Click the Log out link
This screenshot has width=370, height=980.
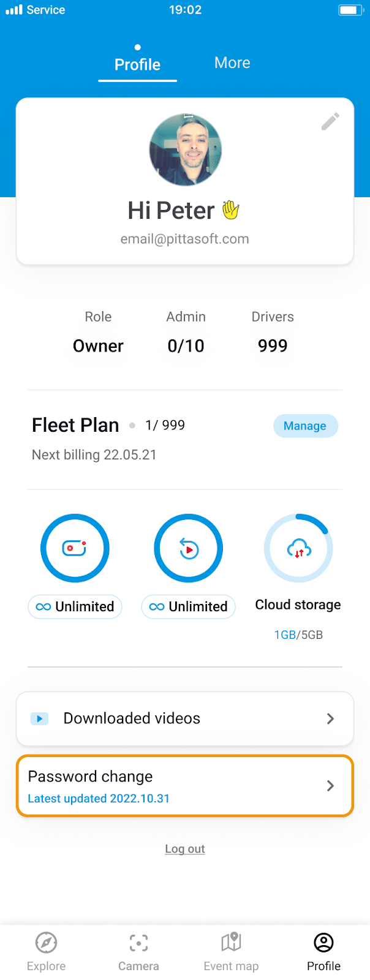pos(185,849)
